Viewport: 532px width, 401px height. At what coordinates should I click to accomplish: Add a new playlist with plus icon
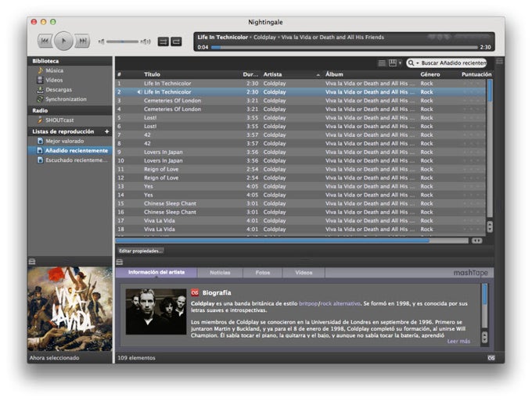click(x=107, y=131)
